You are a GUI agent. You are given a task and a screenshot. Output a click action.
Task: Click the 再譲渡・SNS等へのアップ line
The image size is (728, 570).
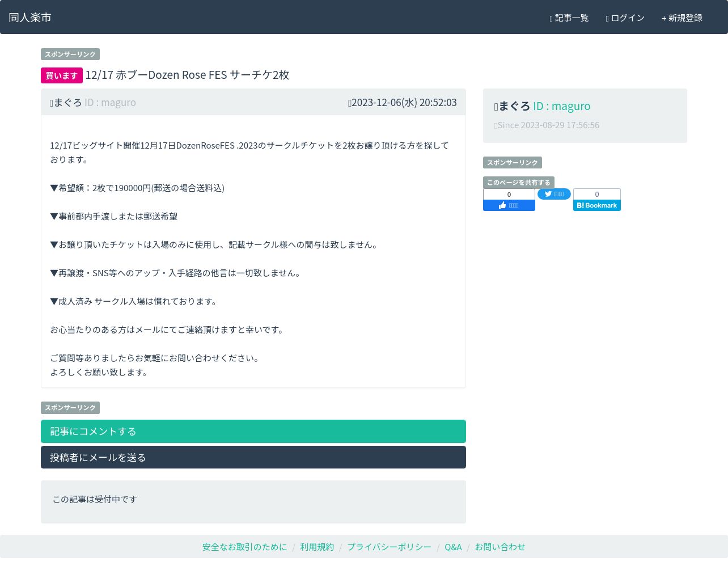pyautogui.click(x=176, y=273)
